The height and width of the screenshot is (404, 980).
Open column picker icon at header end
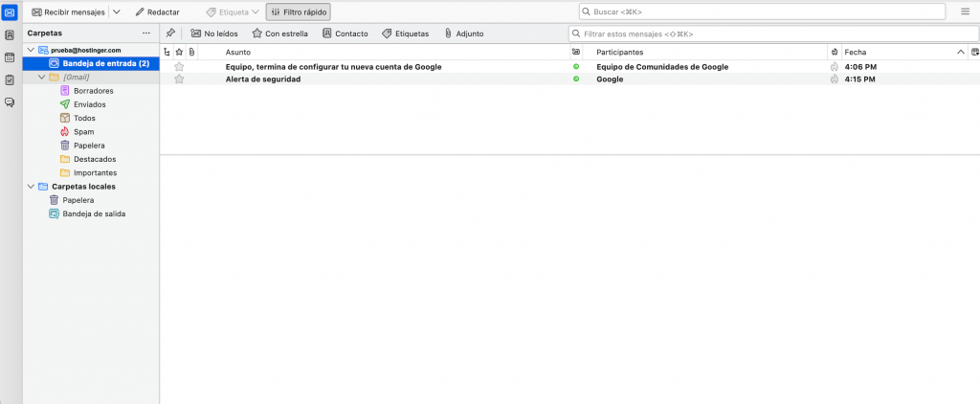click(x=974, y=52)
